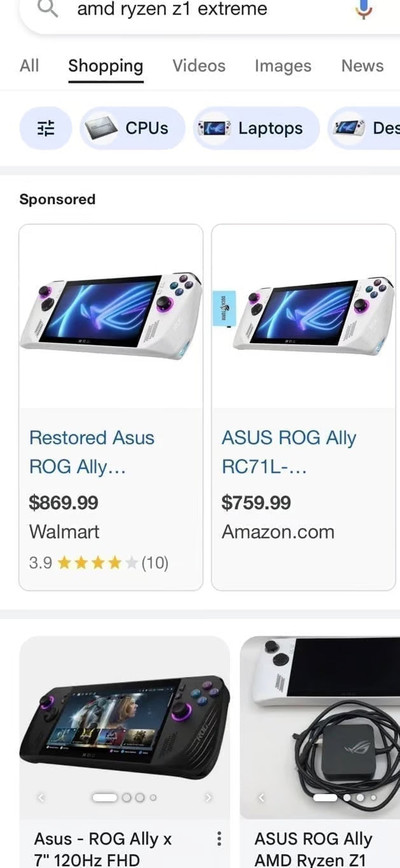This screenshot has height=868, width=400.
Task: Open the News tab
Action: point(362,66)
